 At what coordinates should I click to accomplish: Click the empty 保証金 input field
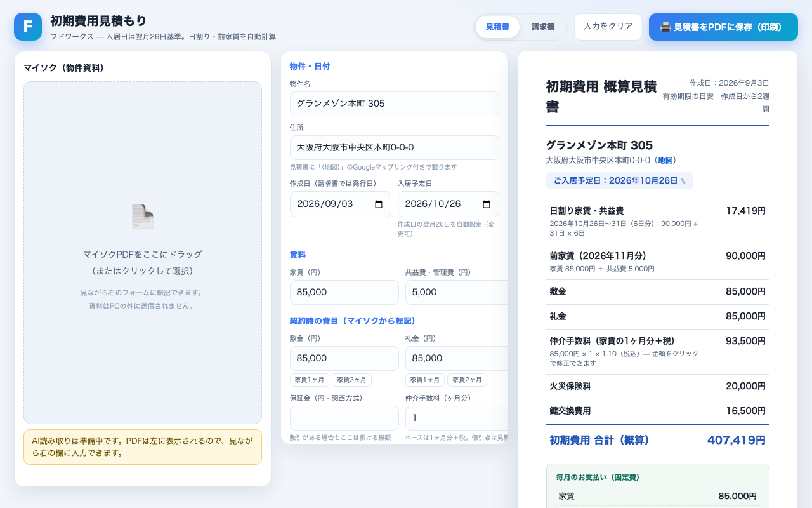tap(344, 418)
